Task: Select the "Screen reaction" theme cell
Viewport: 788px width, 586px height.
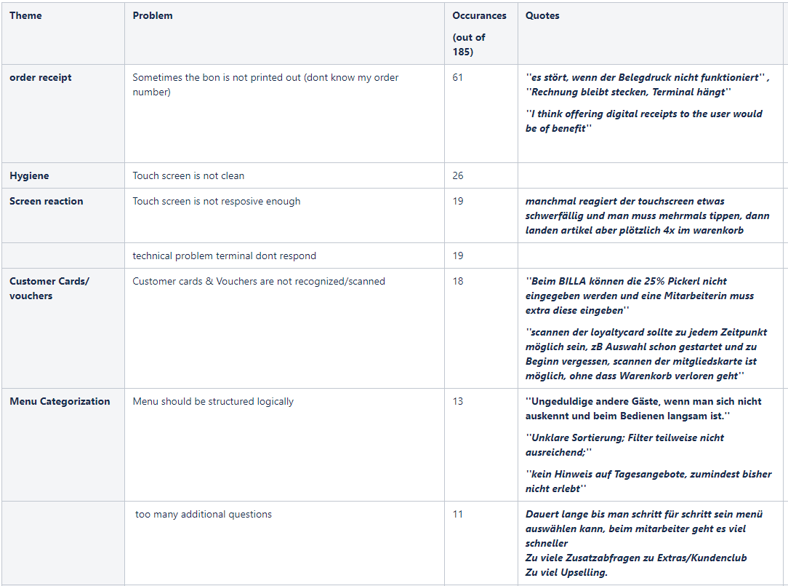Action: 46,201
